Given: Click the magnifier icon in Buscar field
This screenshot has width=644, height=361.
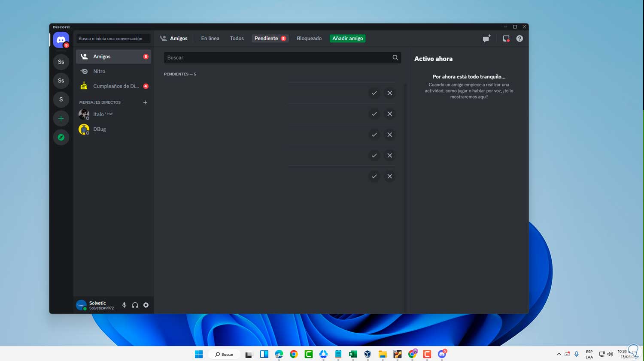Looking at the screenshot, I should [x=395, y=57].
